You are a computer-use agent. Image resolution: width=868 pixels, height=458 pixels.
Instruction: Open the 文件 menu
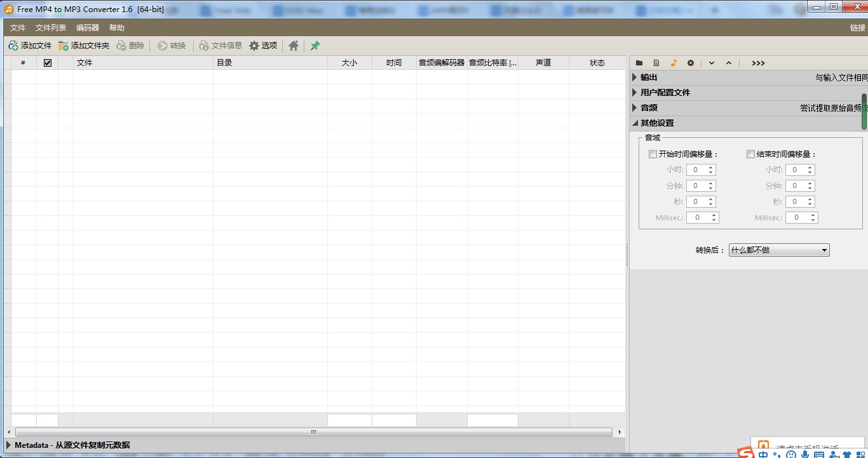pyautogui.click(x=18, y=28)
